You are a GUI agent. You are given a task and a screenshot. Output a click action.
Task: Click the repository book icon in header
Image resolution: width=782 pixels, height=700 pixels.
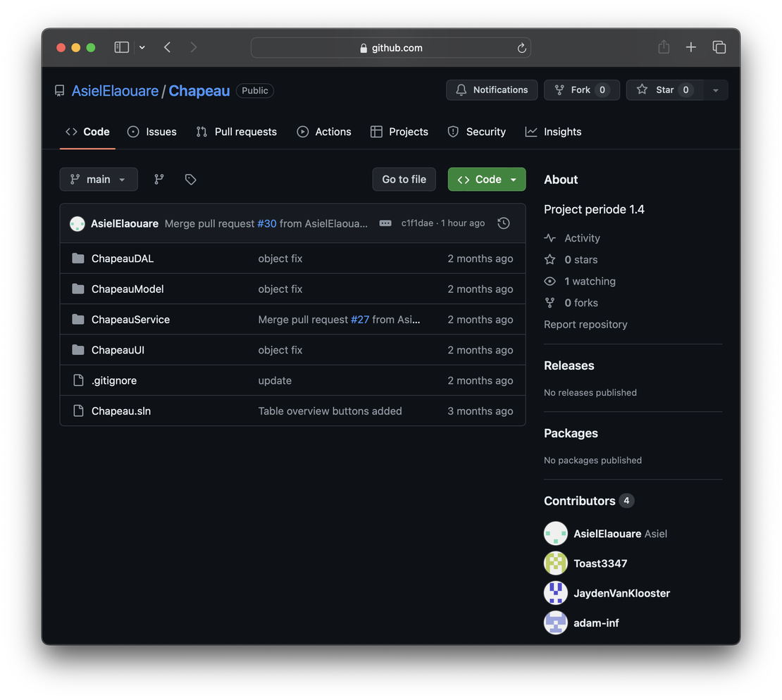coord(59,89)
